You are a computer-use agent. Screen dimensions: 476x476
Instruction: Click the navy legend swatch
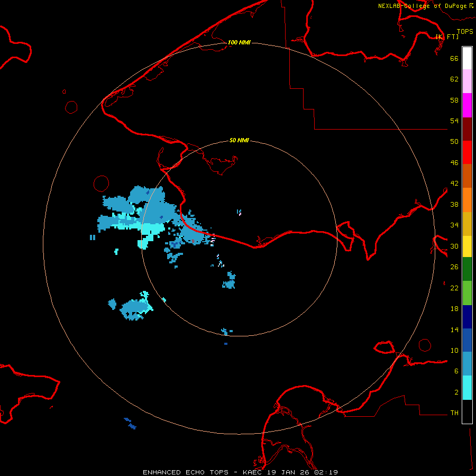pos(467,317)
